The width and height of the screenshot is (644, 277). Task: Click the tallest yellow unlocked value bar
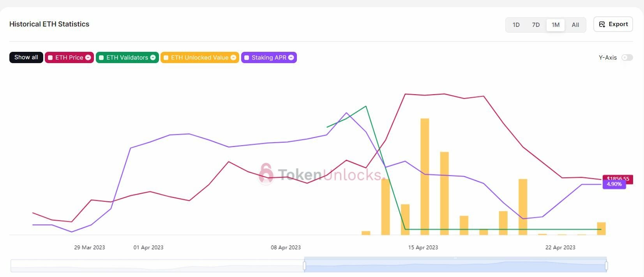click(425, 176)
